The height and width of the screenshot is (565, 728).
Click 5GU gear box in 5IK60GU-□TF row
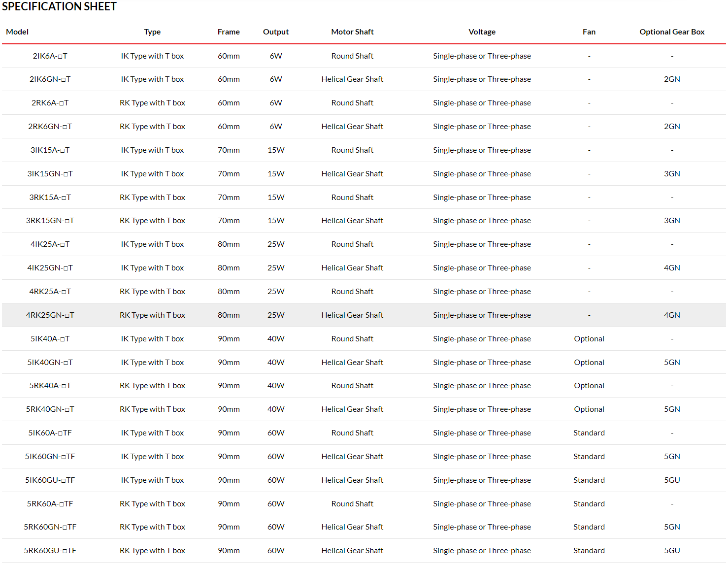[672, 480]
